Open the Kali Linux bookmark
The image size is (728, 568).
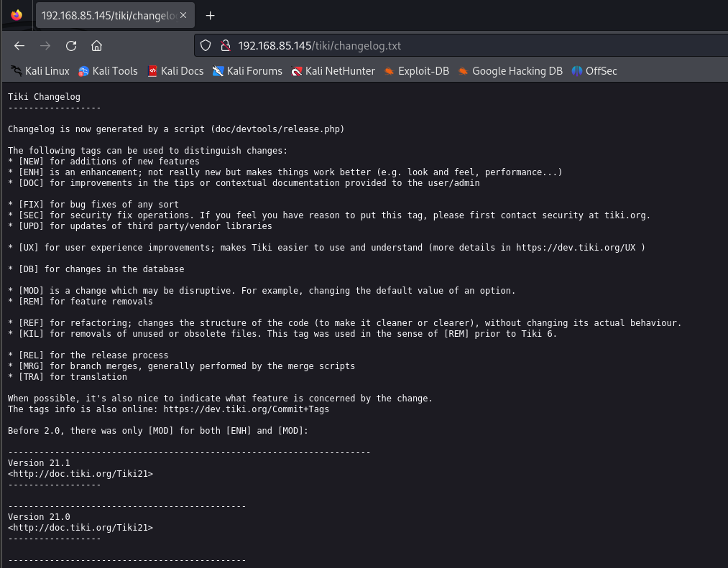[40, 71]
